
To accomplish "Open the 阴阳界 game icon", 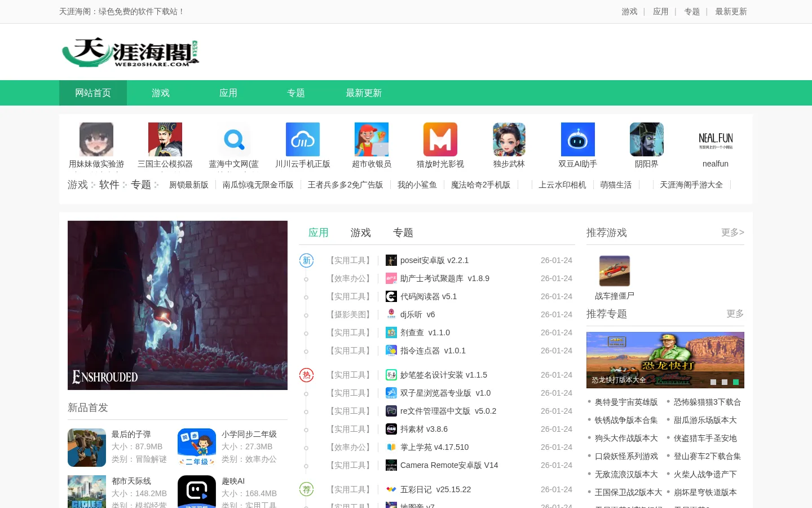I will click(x=647, y=139).
